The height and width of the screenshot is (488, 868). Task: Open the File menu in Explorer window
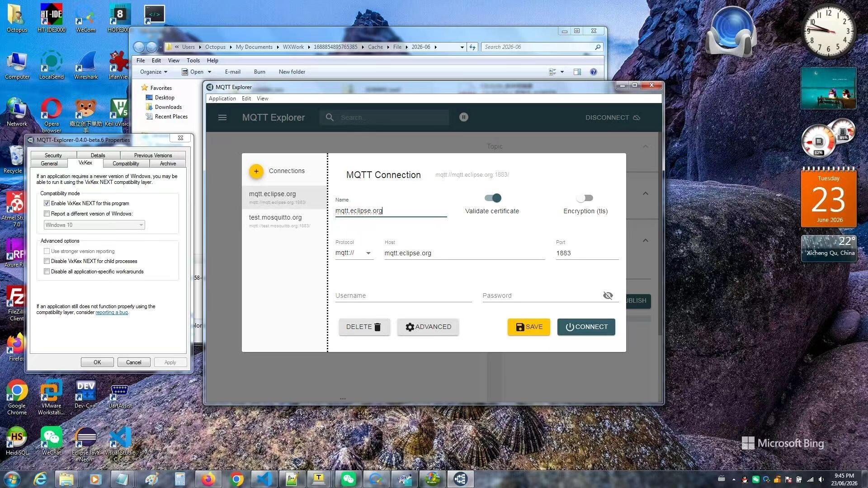pyautogui.click(x=141, y=61)
